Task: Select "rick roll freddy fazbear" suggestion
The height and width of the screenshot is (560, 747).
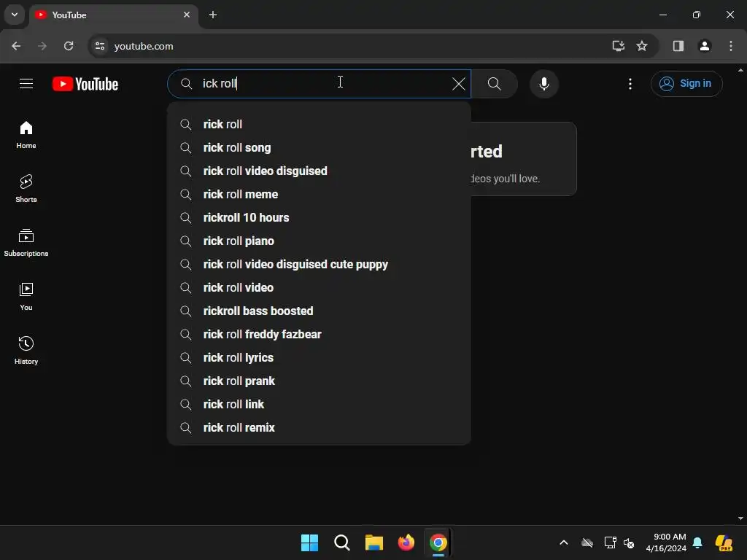Action: pos(319,334)
